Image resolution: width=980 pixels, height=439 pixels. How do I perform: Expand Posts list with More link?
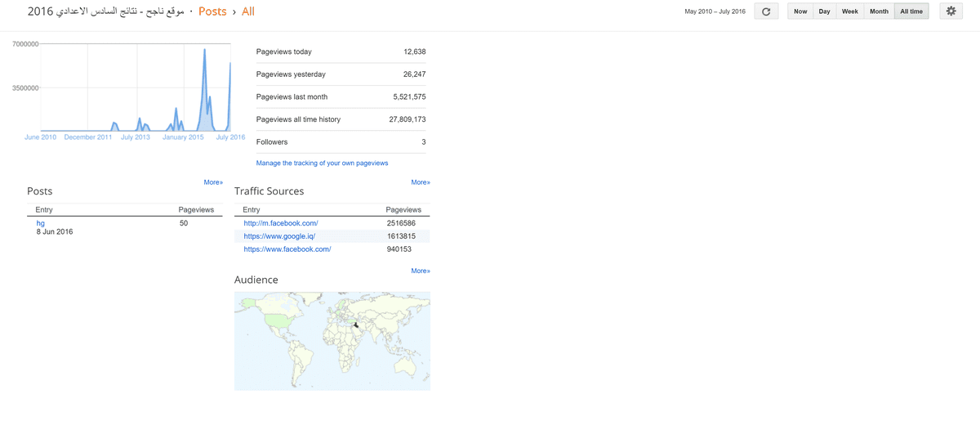pyautogui.click(x=213, y=182)
